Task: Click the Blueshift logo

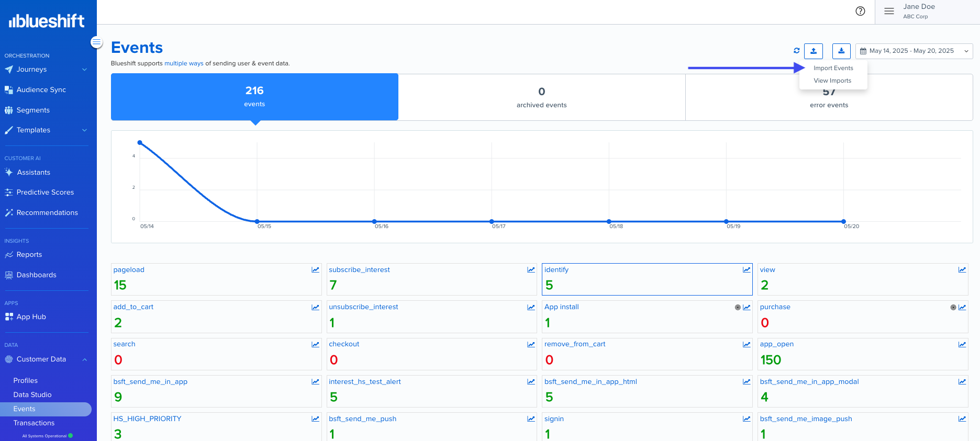Action: 47,21
